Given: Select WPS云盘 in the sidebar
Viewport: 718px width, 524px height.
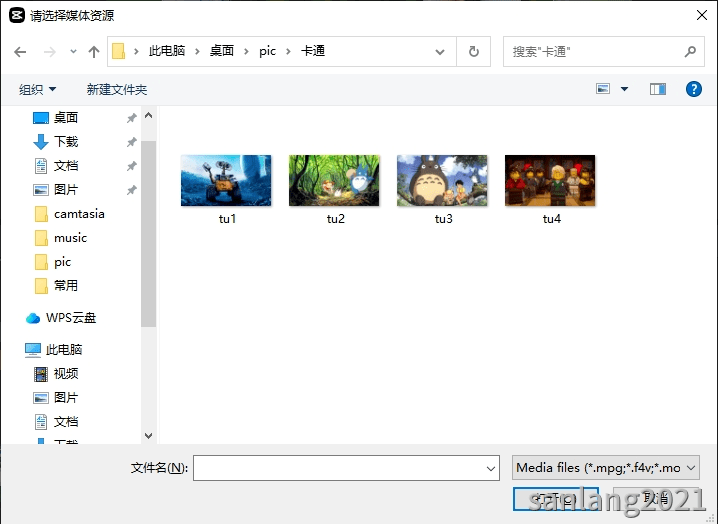Looking at the screenshot, I should [71, 317].
